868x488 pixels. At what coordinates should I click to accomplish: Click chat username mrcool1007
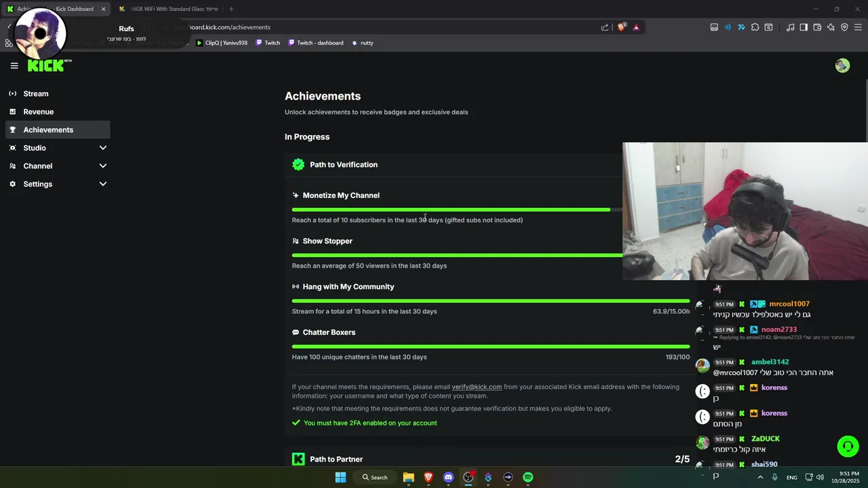789,304
